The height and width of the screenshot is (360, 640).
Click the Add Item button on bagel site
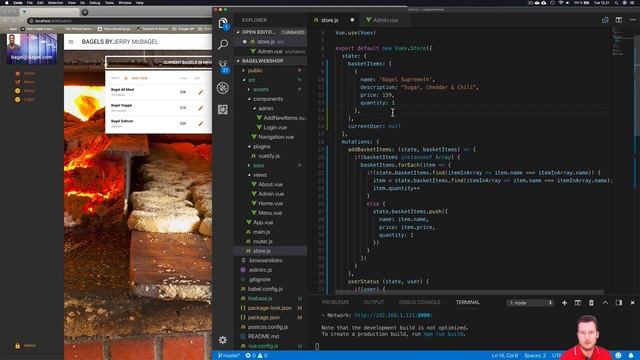click(x=136, y=78)
